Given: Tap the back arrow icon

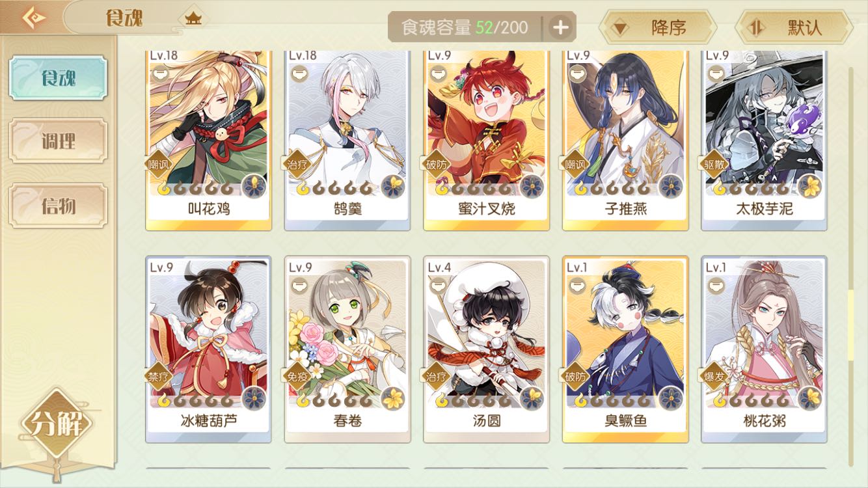Looking at the screenshot, I should (33, 18).
